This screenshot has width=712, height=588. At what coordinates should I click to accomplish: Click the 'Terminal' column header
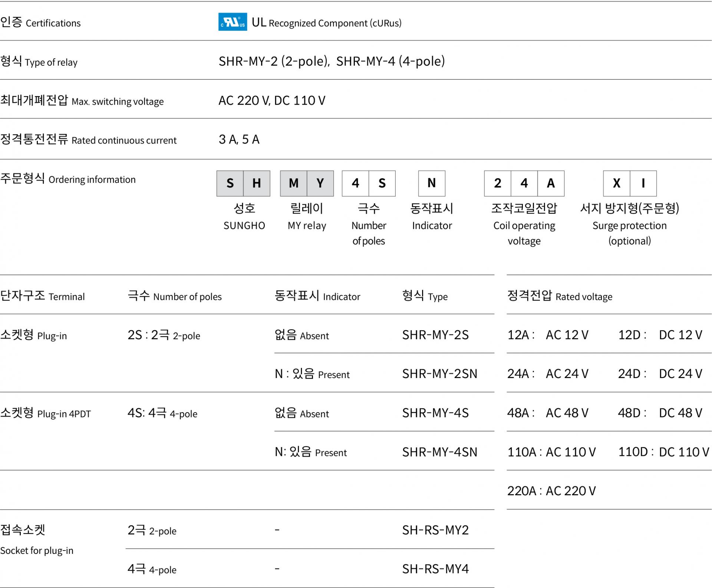coord(43,296)
